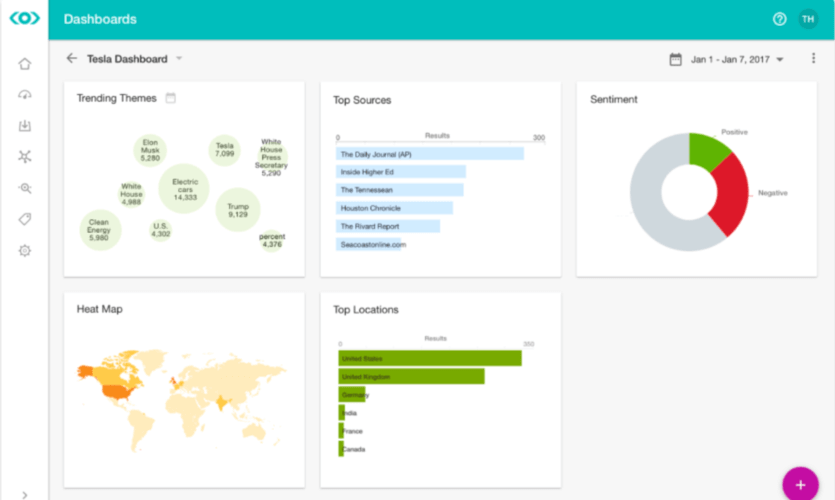Click the Inside Higher Ed bar
The width and height of the screenshot is (835, 500).
[x=400, y=171]
